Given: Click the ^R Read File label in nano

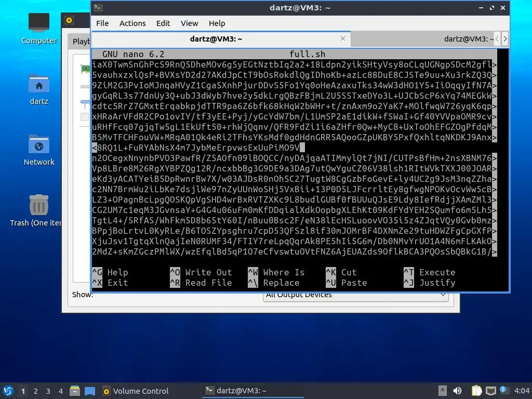Looking at the screenshot, I should [x=201, y=283].
